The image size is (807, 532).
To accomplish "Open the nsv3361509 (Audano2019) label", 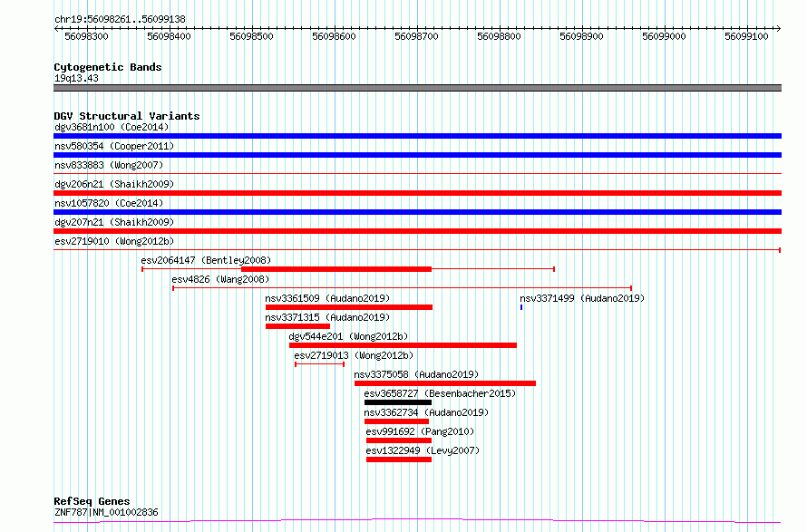I will pos(327,298).
